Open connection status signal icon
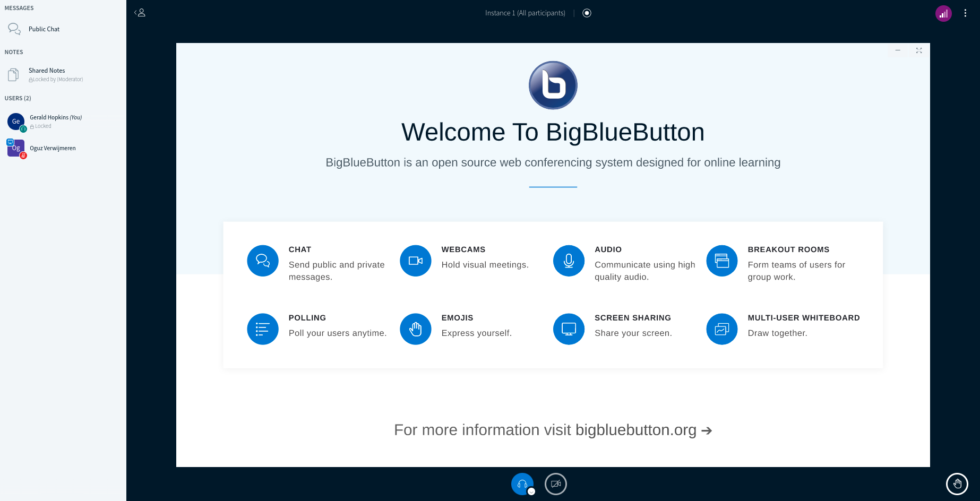Viewport: 980px width, 501px height. [x=943, y=13]
